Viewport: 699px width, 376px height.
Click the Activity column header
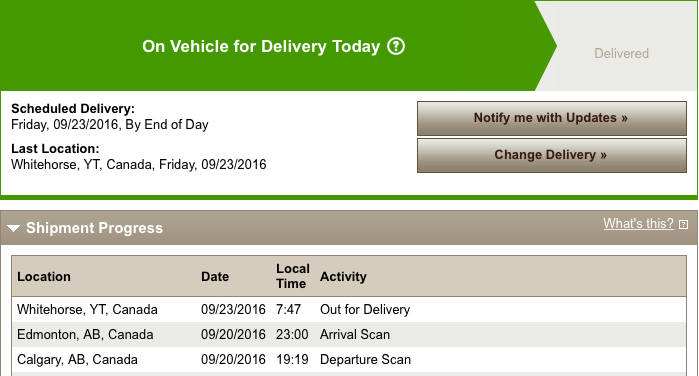[x=343, y=277]
